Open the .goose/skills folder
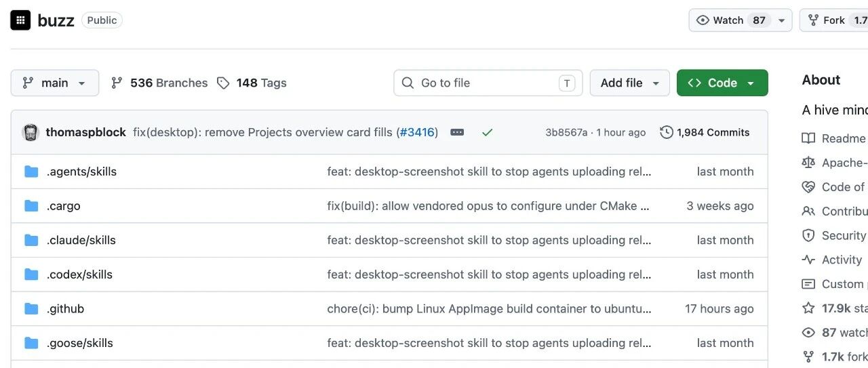 click(x=79, y=343)
